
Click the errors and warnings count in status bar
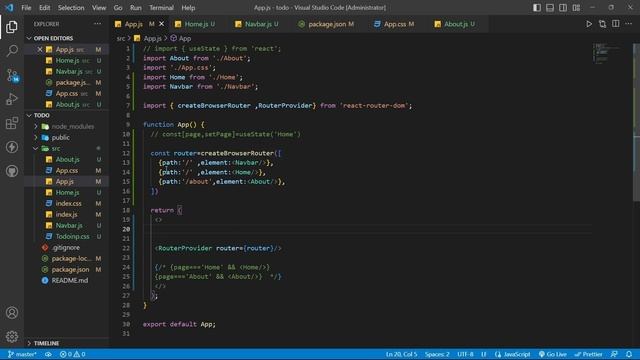(x=72, y=354)
